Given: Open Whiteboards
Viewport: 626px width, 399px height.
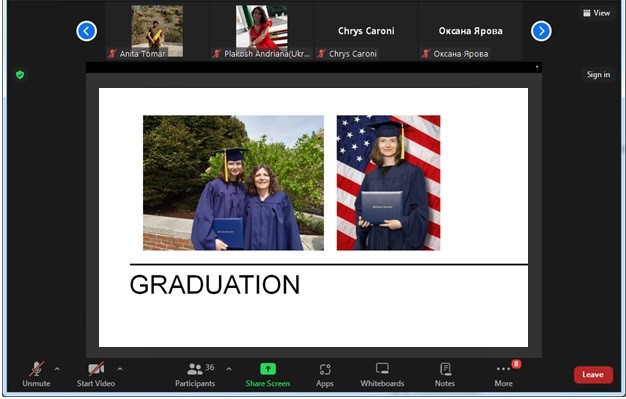Looking at the screenshot, I should (x=382, y=374).
